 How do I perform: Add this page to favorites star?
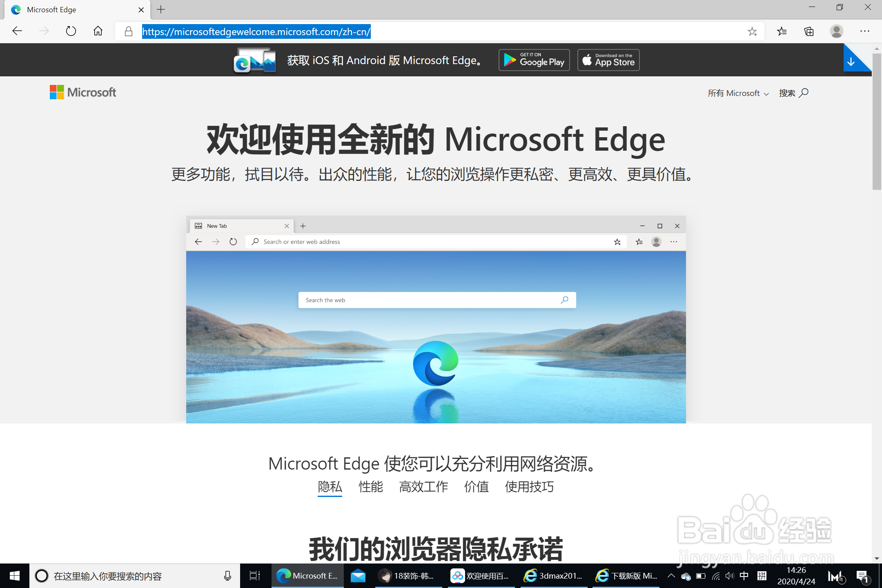752,31
